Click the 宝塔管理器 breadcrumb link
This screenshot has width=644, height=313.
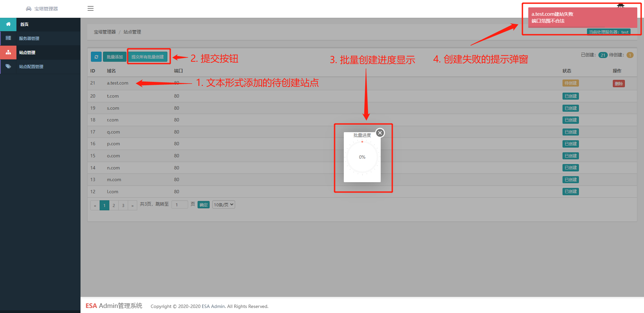[x=105, y=32]
